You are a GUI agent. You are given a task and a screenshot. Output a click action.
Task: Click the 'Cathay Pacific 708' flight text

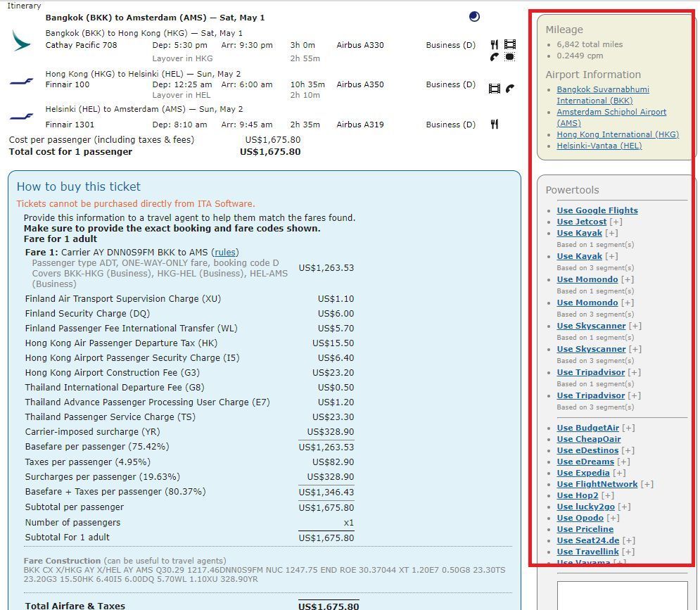81,45
